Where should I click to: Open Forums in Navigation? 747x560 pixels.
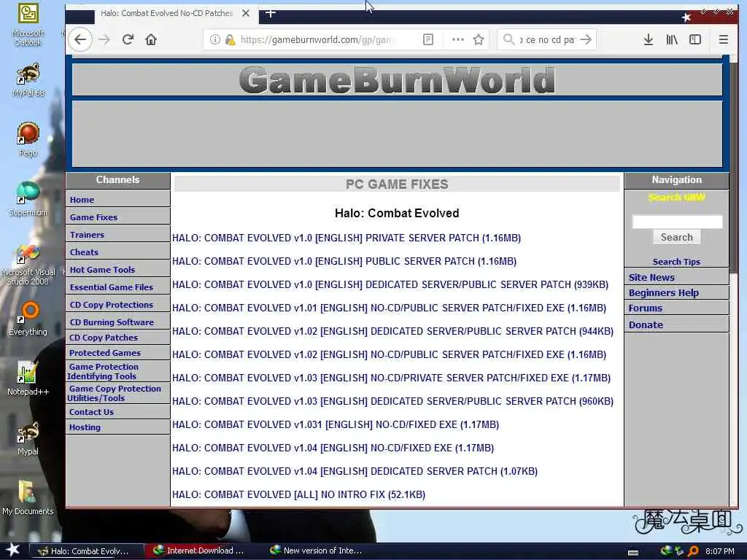[x=645, y=308]
